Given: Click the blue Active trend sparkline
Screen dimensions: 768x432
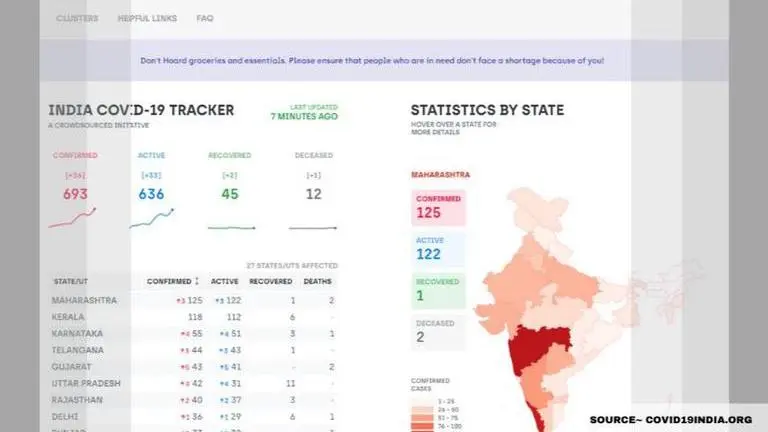Looking at the screenshot, I should pyautogui.click(x=151, y=217).
